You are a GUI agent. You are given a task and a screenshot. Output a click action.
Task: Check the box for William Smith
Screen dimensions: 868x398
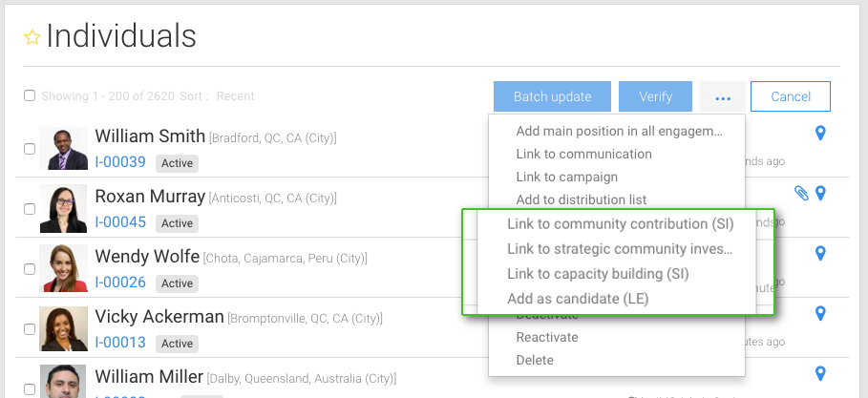[30, 149]
